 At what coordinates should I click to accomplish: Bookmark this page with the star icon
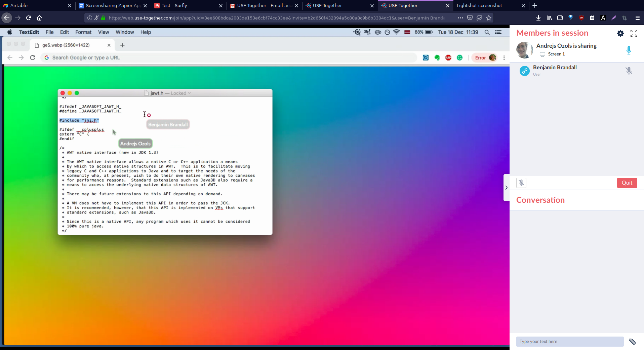[x=489, y=18]
